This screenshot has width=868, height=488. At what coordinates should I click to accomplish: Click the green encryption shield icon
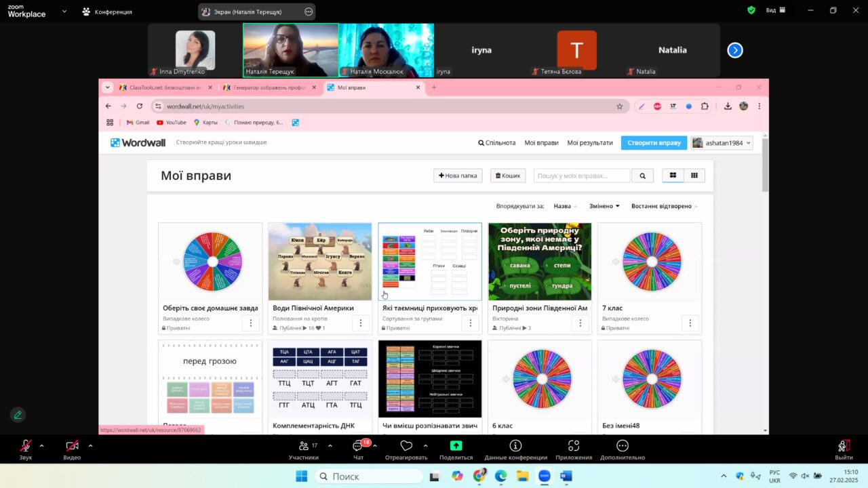(751, 11)
